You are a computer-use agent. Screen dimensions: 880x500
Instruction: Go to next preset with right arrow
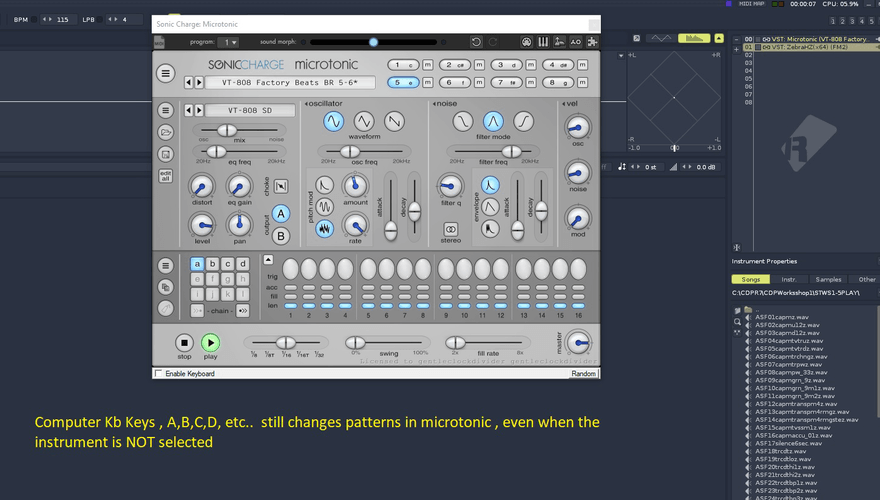coord(199,82)
